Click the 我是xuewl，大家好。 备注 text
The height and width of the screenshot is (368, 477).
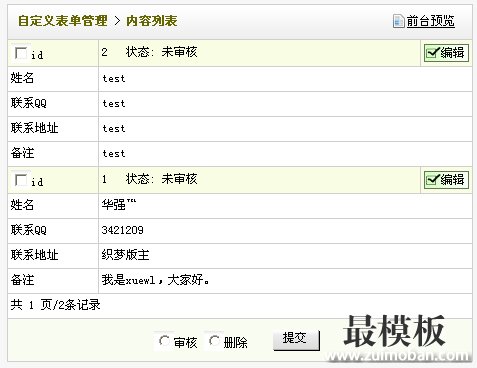[x=156, y=280]
